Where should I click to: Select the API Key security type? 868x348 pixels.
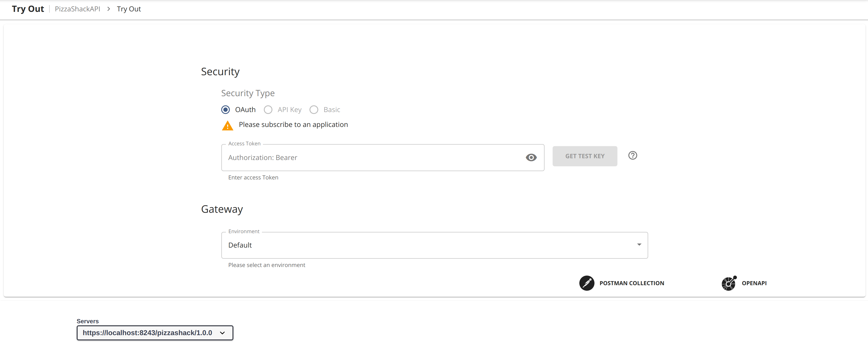[268, 110]
